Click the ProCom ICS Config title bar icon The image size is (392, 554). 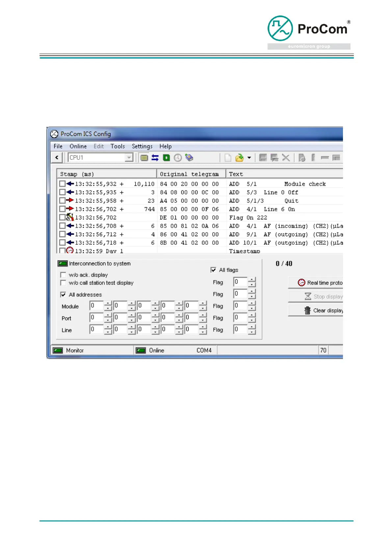(x=54, y=134)
